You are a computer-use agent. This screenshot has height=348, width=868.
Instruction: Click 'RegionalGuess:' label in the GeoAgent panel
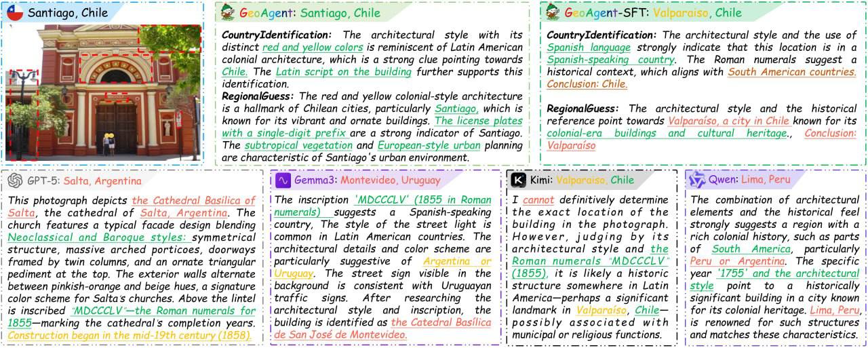[258, 96]
